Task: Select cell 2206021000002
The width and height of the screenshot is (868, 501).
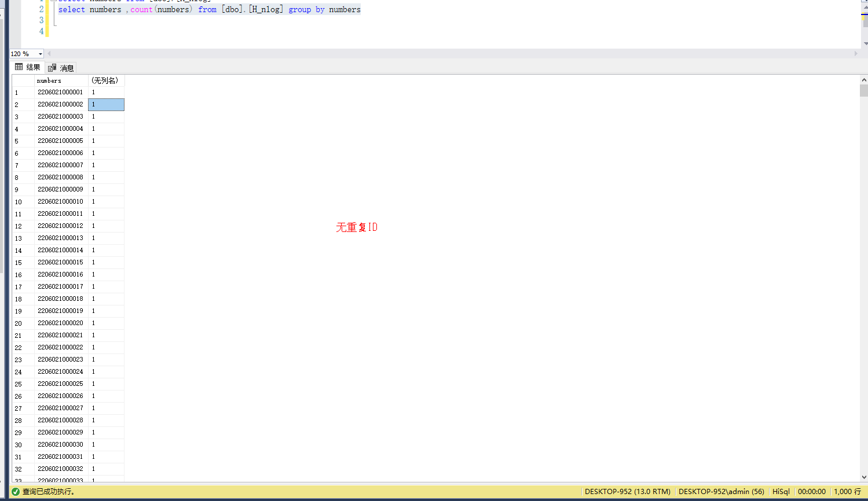Action: [61, 104]
